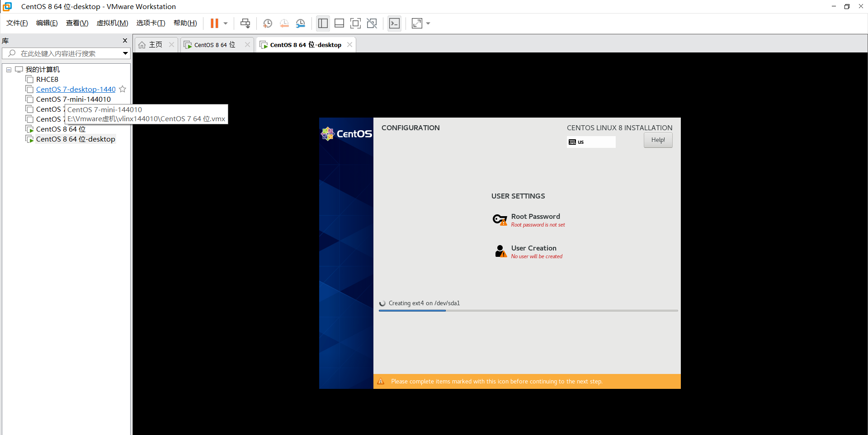Open the 编辑(E) menu
This screenshot has height=435, width=868.
coord(47,23)
